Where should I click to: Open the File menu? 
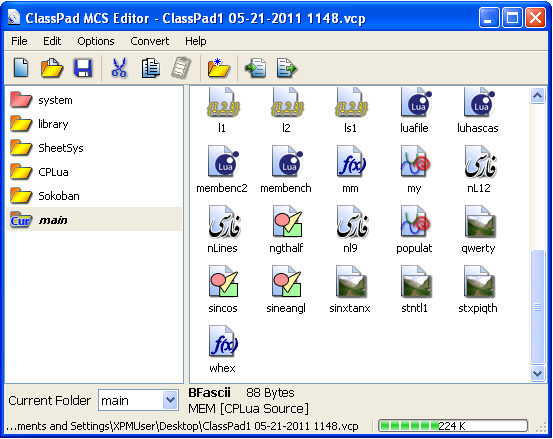pos(19,41)
